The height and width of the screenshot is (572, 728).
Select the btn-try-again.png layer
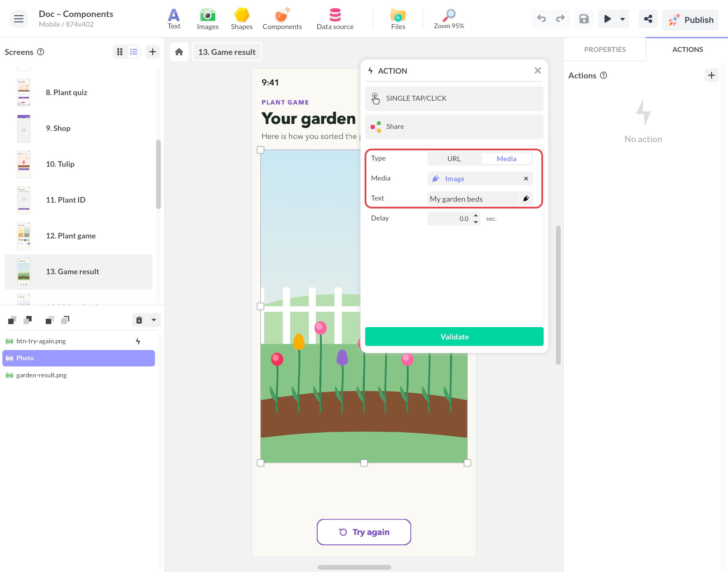tap(79, 341)
